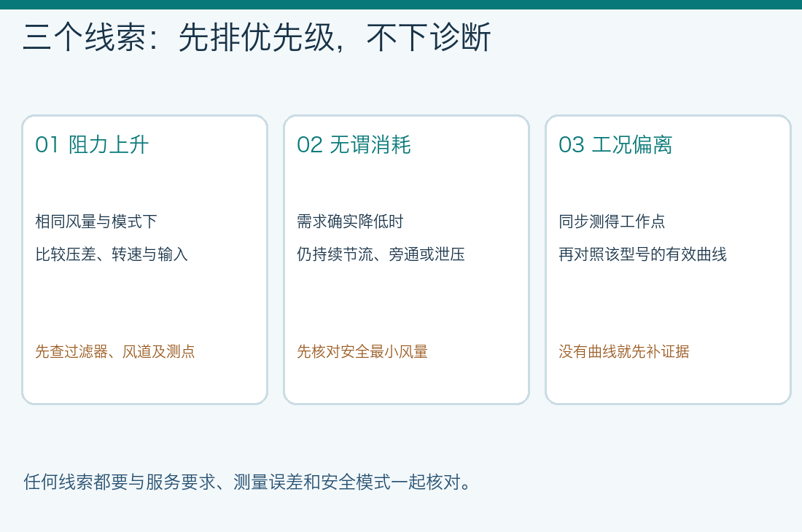Screen dimensions: 802x532
Task: Select the 02 无谓消耗 card heading
Action: 354,144
